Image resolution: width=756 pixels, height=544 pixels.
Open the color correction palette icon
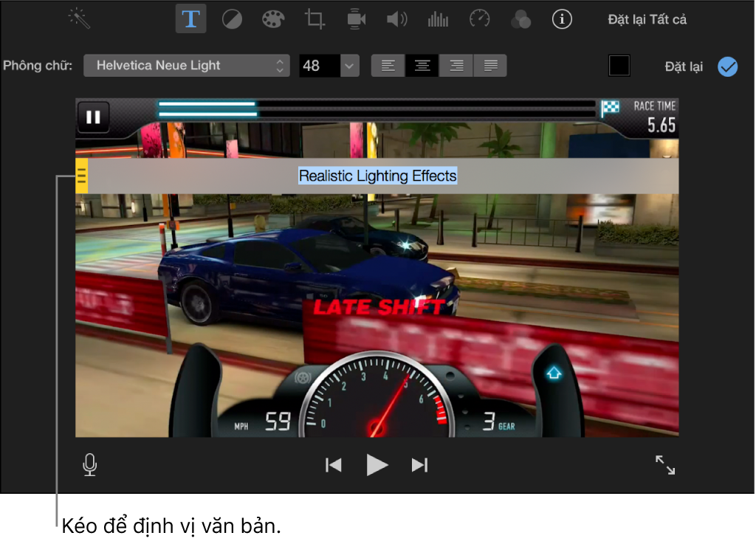[x=273, y=19]
